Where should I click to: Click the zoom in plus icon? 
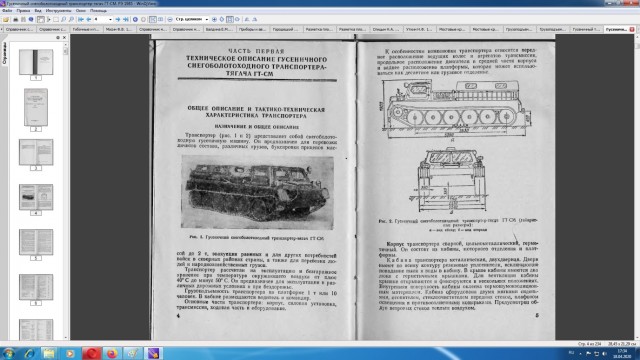click(214, 19)
